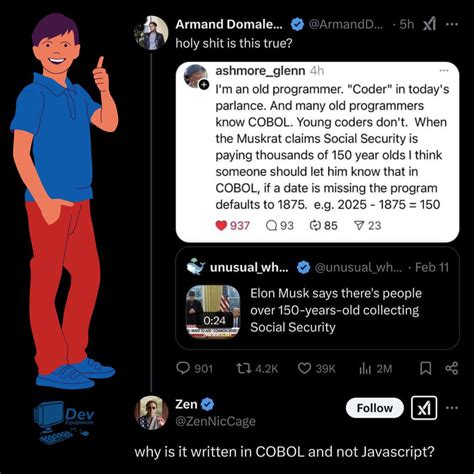The height and width of the screenshot is (474, 474).
Task: Open the ellipsis menu in the ashmore_glenn card
Action: (444, 70)
